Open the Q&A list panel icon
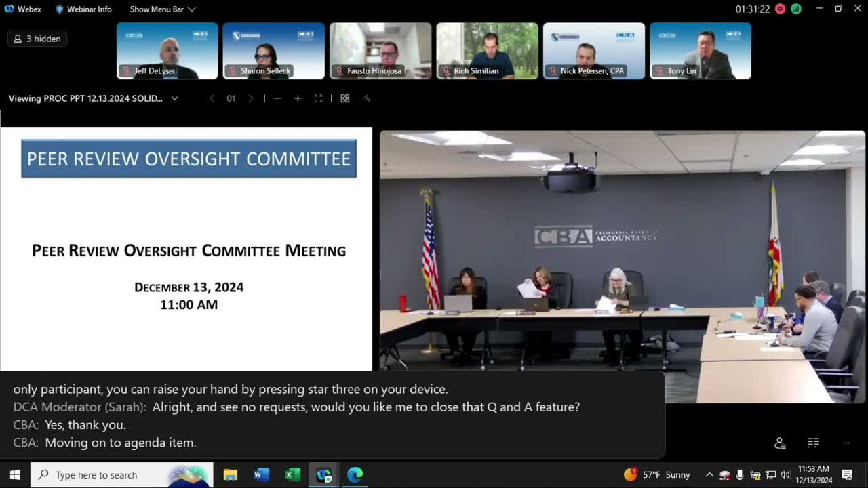This screenshot has width=868, height=488. (x=814, y=443)
